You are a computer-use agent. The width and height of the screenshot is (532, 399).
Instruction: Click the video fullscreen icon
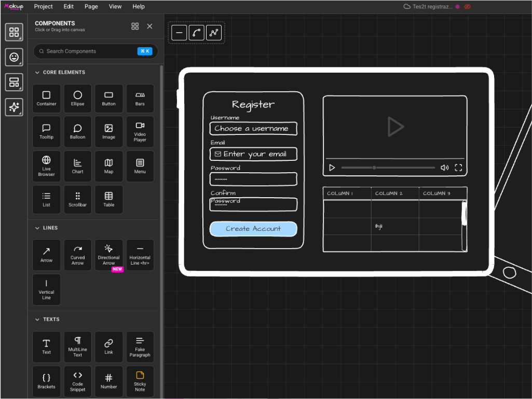pos(458,168)
